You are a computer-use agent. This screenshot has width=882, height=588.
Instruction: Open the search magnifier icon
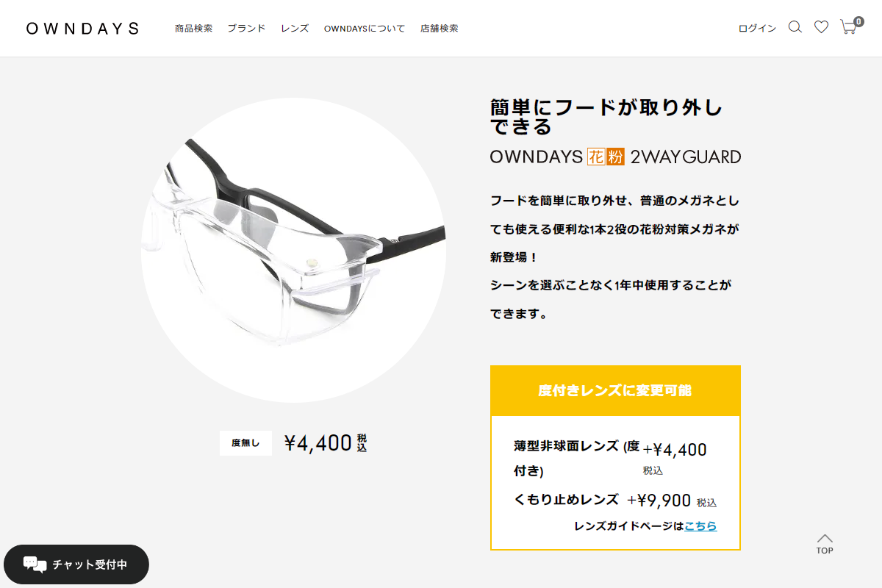pyautogui.click(x=795, y=27)
